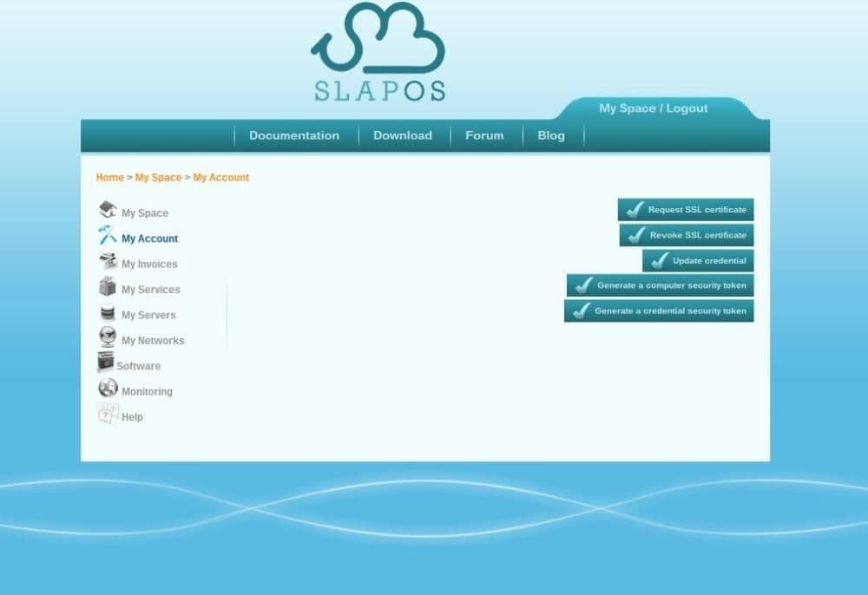The height and width of the screenshot is (595, 868).
Task: Open My Invoices sidebar link
Action: click(x=149, y=265)
